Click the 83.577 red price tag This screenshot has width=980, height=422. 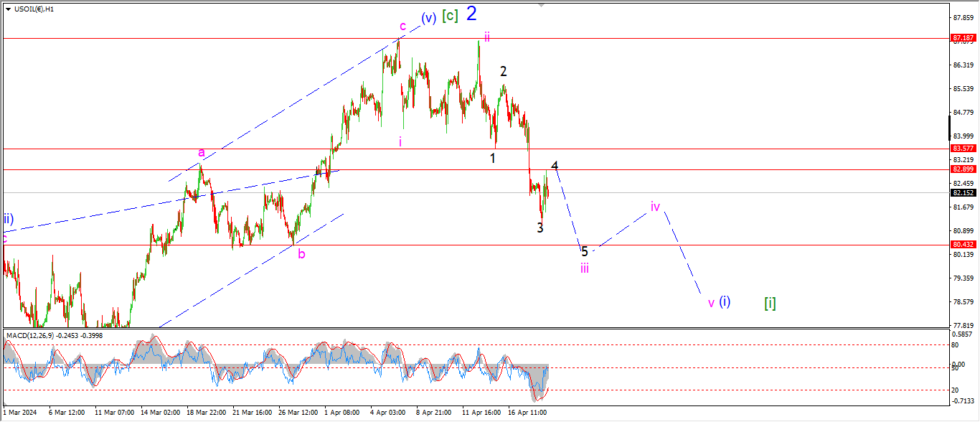(x=961, y=149)
